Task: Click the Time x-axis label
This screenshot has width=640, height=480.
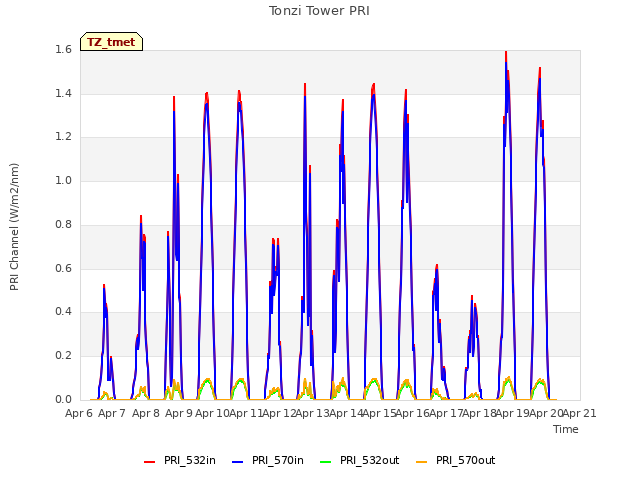Action: (x=566, y=429)
